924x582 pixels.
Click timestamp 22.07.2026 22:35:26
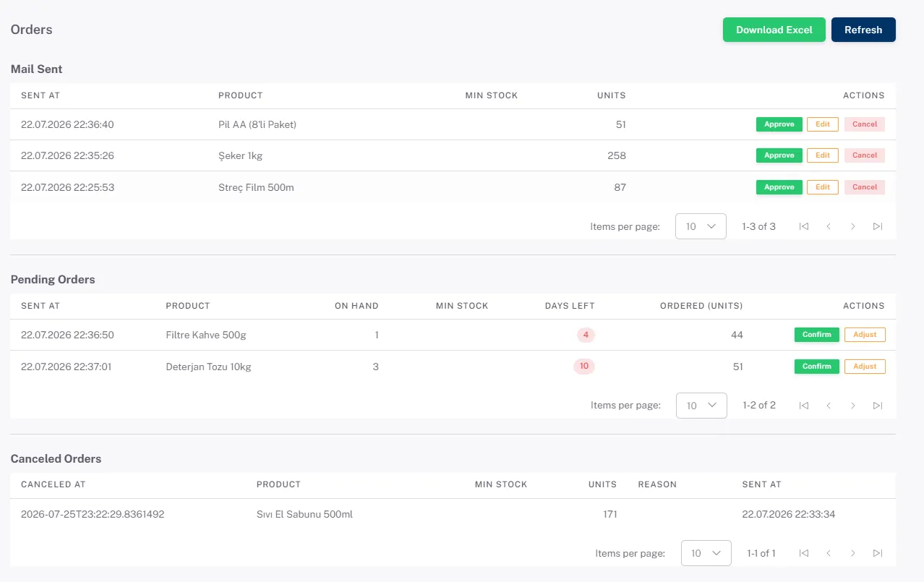point(67,155)
